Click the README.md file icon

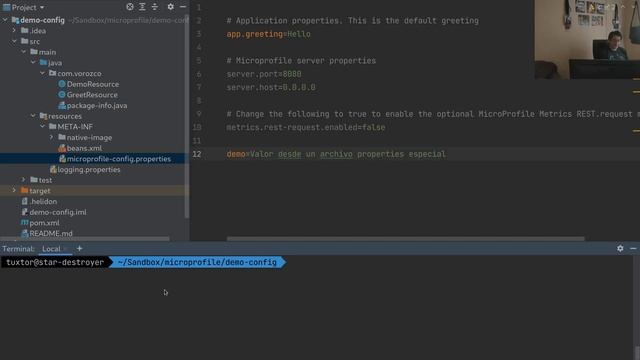tap(24, 233)
